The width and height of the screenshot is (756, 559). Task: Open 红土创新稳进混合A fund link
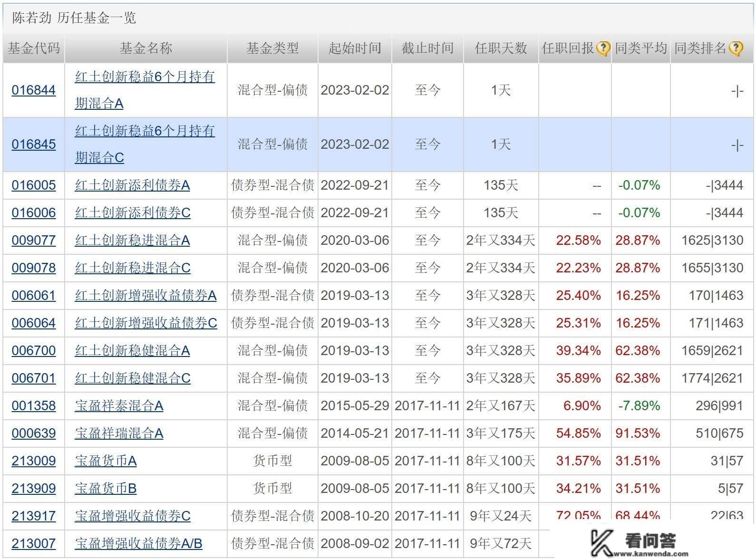(x=132, y=241)
